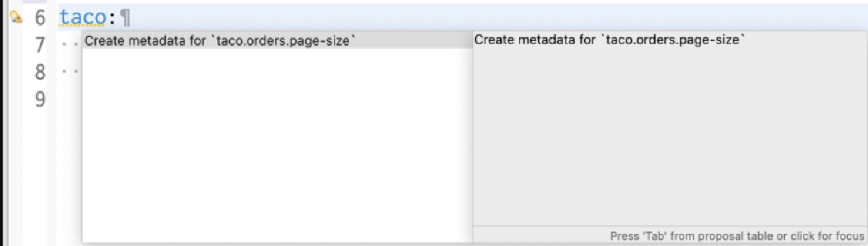Click the proposal description text in right pane
This screenshot has width=868, height=246.
tap(610, 40)
